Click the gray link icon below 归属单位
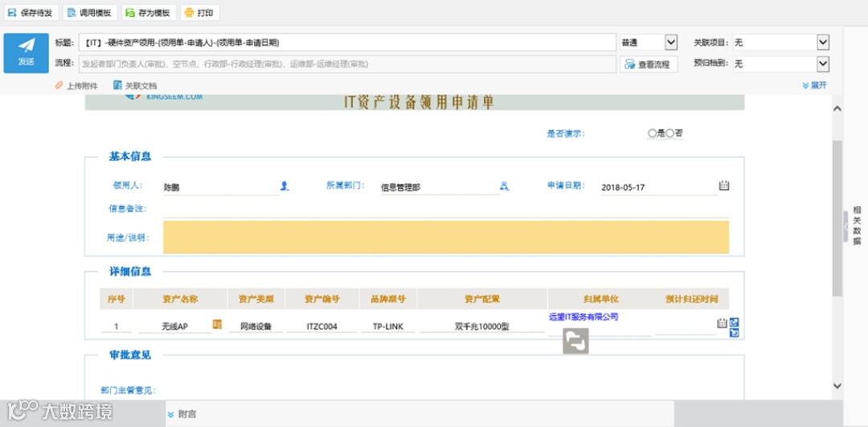868x427 pixels. pyautogui.click(x=575, y=341)
